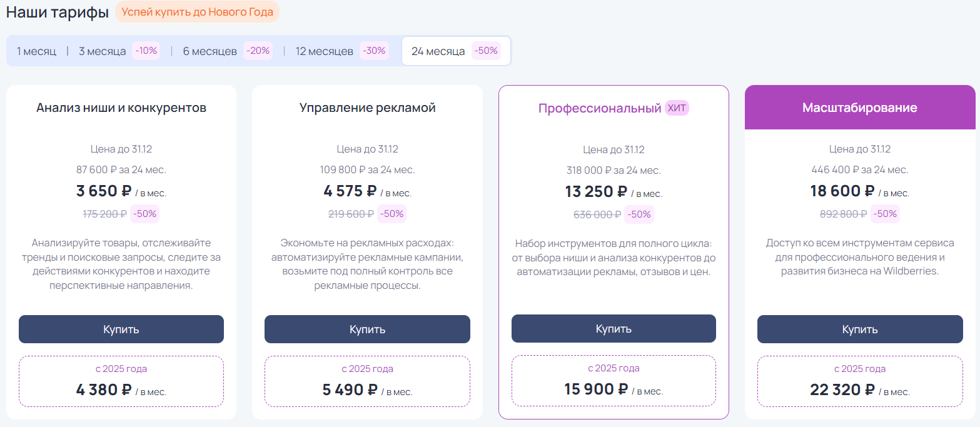
Task: Buy the Профессиональный tariff
Action: [x=614, y=328]
